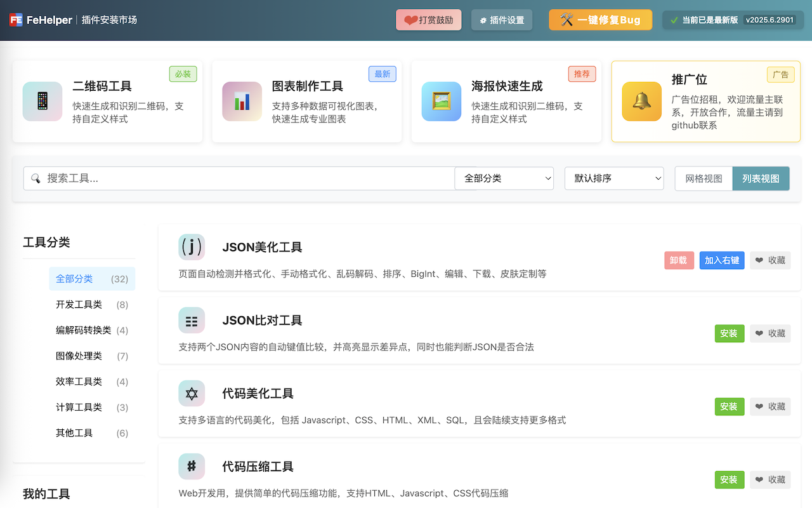Switch to 网格视图 layout
This screenshot has height=508, width=812.
pyautogui.click(x=703, y=178)
